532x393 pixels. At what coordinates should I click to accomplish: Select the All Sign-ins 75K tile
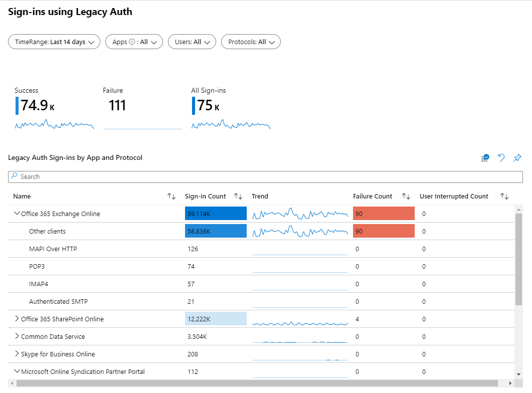pos(231,108)
